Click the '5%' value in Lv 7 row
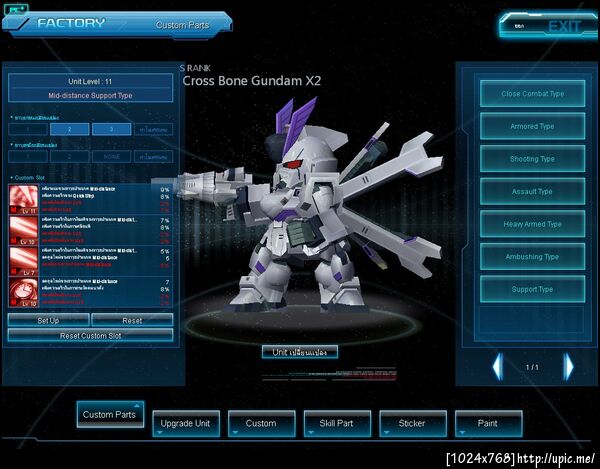The width and height of the screenshot is (600, 469). coord(165,251)
